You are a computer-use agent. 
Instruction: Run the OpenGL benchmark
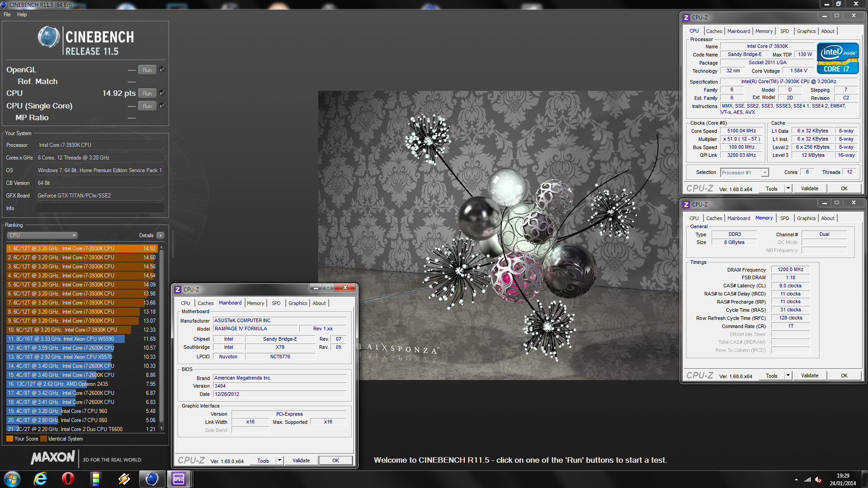(x=147, y=70)
